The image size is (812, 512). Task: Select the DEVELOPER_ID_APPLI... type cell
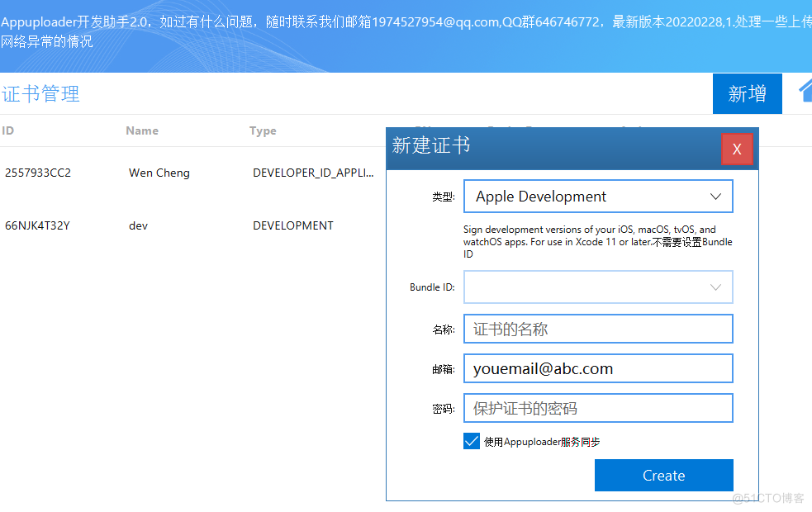[x=313, y=173]
